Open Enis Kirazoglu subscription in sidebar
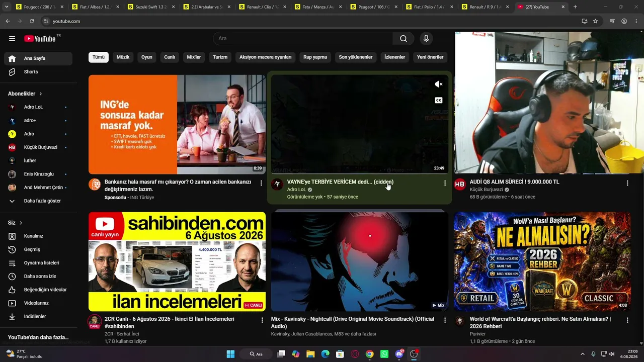The width and height of the screenshot is (644, 362). pyautogui.click(x=38, y=174)
